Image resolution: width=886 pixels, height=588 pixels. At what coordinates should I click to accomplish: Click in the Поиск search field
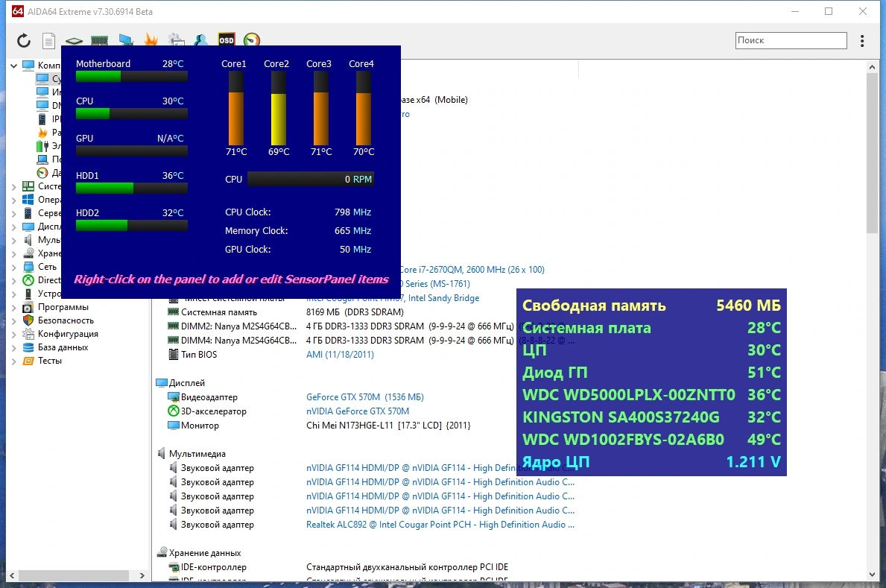[x=791, y=40]
